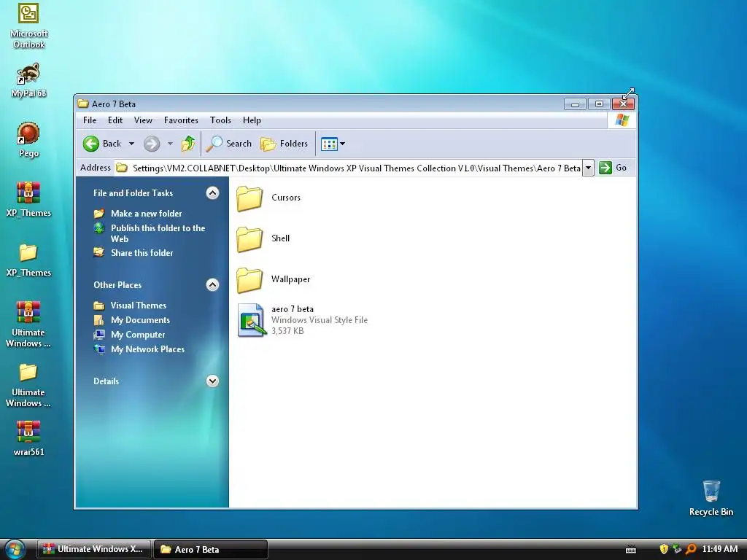Open the Help menu
This screenshot has height=560, width=747.
click(252, 120)
